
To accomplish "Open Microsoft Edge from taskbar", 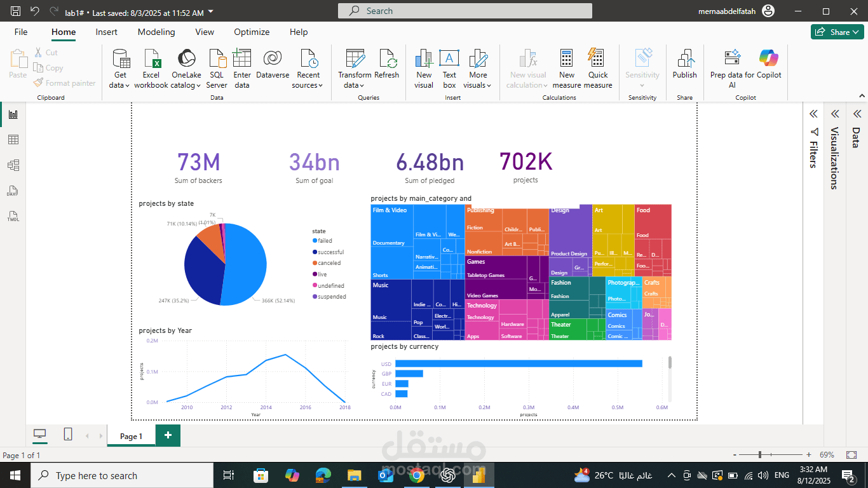I will [x=323, y=475].
